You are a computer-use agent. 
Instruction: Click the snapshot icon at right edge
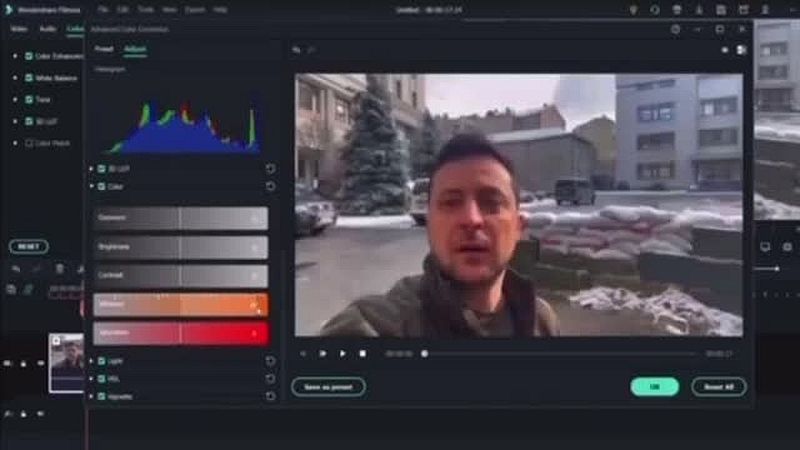click(x=787, y=247)
